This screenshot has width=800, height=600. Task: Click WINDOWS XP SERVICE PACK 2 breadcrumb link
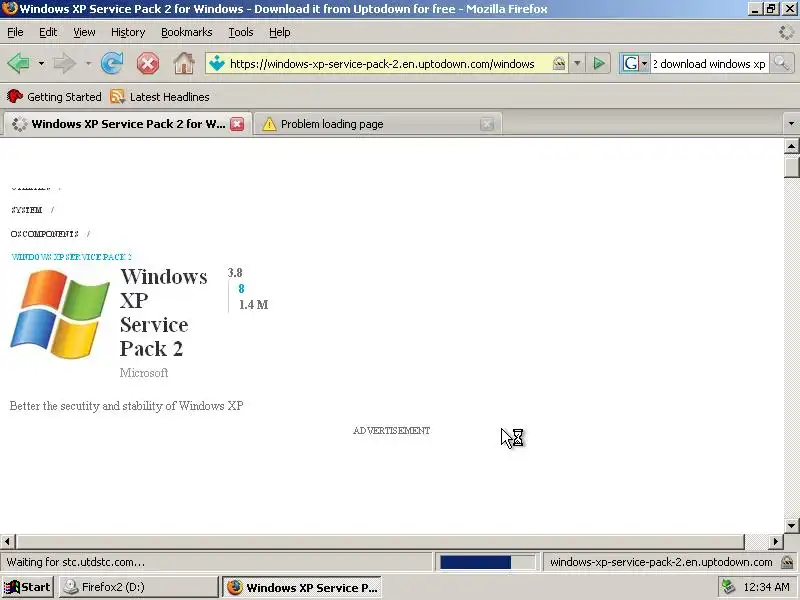click(x=71, y=257)
